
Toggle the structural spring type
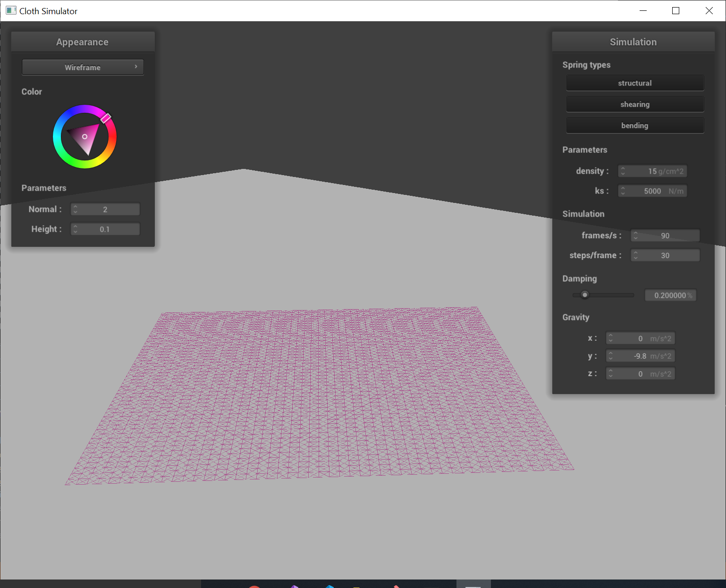(635, 83)
